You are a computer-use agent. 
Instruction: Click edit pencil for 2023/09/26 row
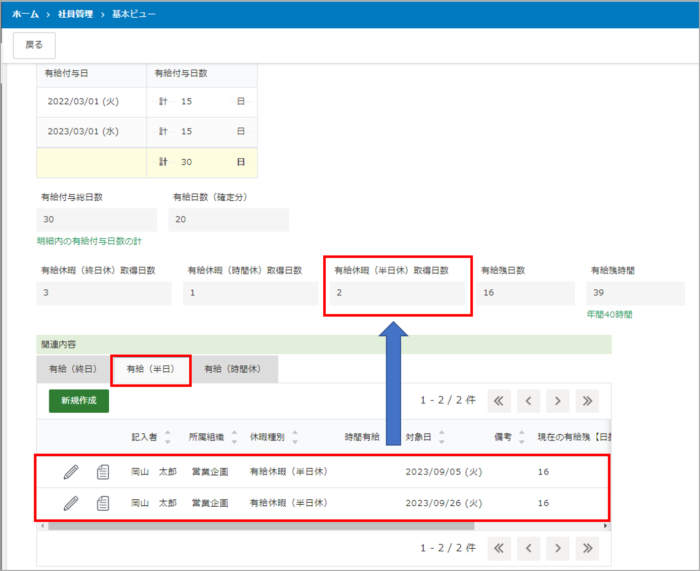[x=71, y=503]
